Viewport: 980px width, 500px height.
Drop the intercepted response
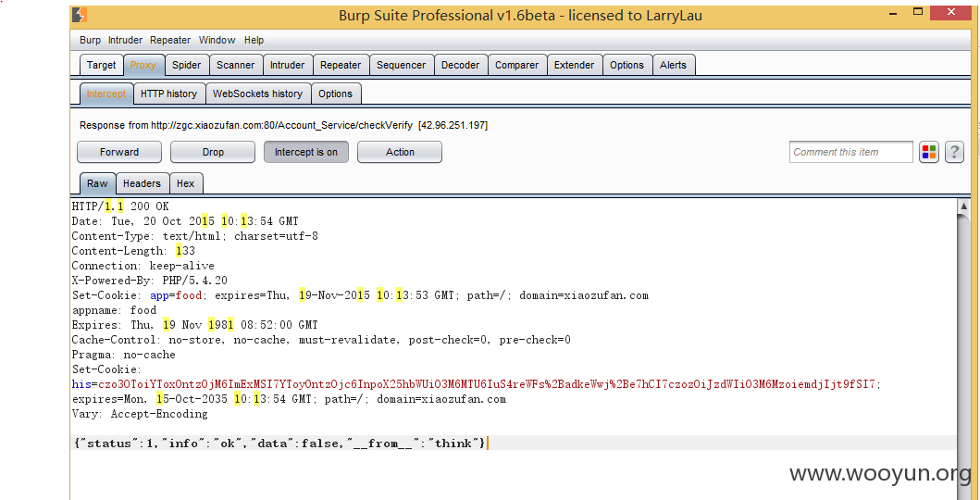213,152
